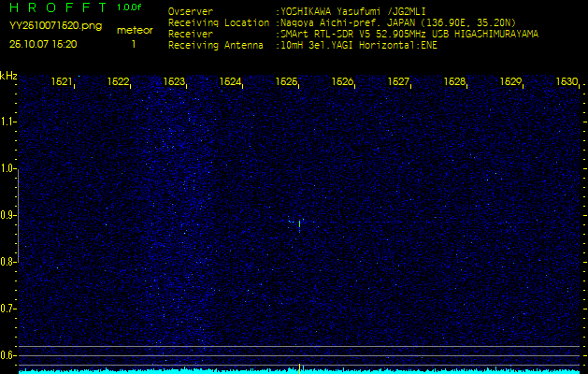Click the yellow meteor label

135,30
